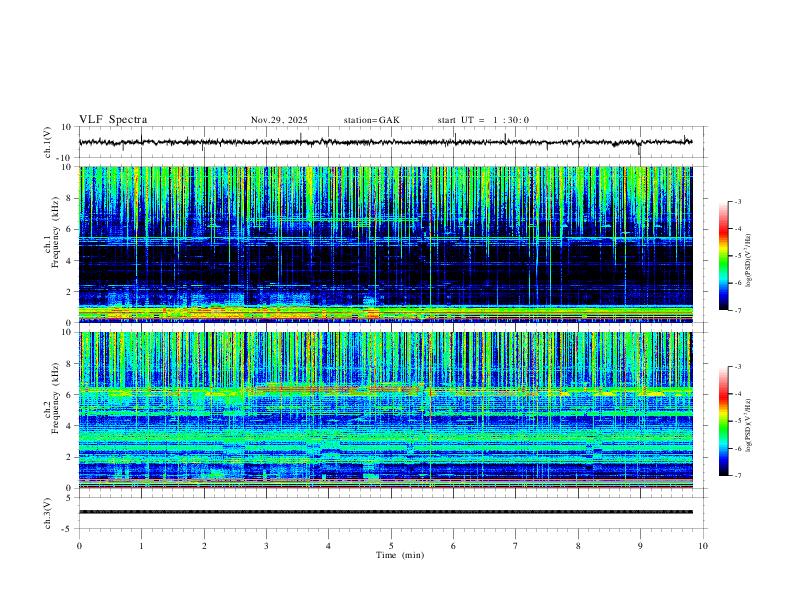Click the ch.2 PSD color bar
792x612 pixels.
(724, 421)
